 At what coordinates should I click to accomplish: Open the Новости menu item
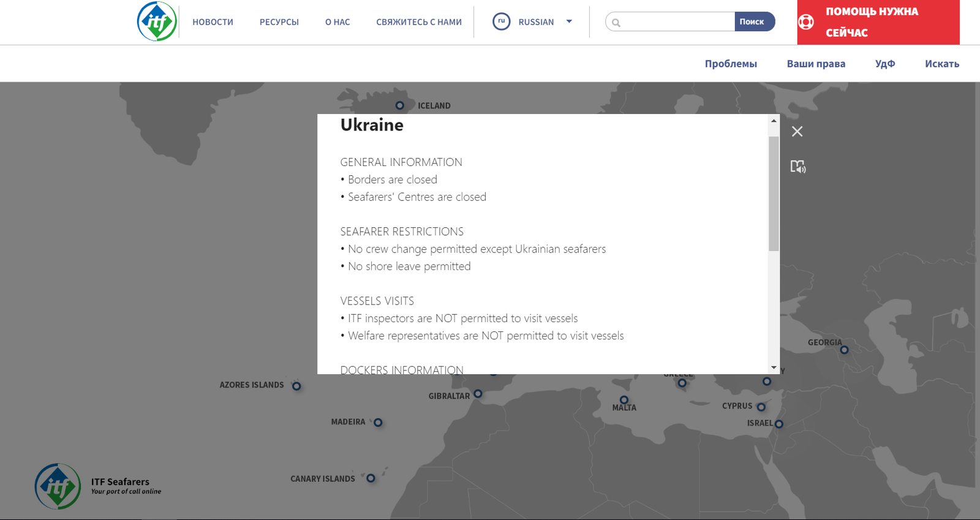(213, 22)
